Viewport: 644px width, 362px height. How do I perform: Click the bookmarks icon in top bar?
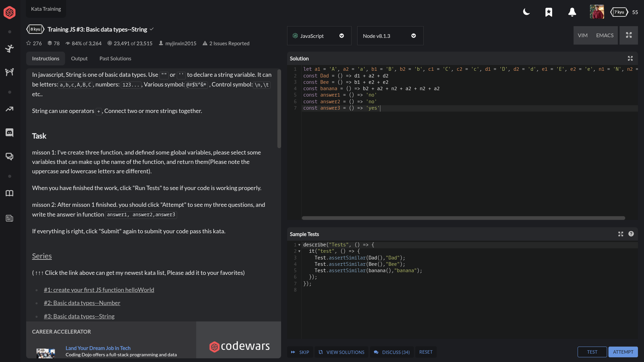pos(549,12)
